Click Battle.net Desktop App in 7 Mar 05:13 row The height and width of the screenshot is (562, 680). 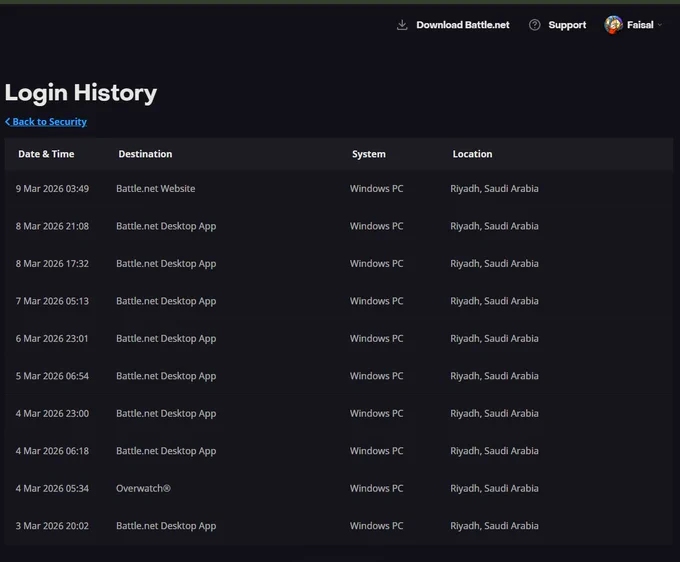point(166,301)
